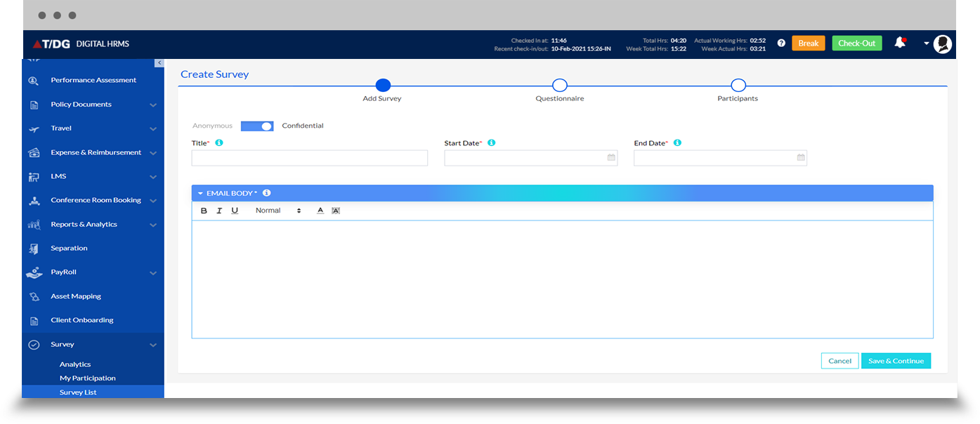
Task: Expand the LMS submenu chevron
Action: click(x=153, y=177)
